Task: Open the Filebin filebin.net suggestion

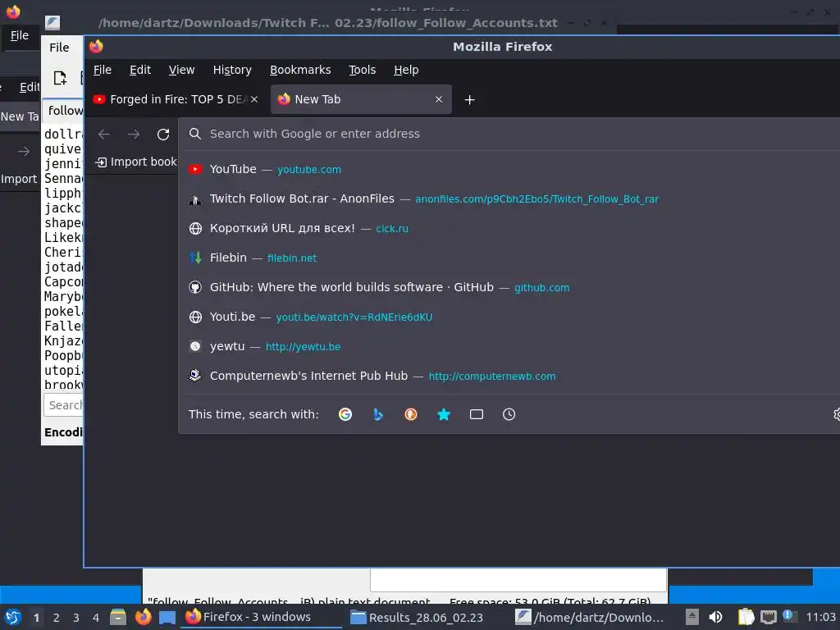Action: 509,258
